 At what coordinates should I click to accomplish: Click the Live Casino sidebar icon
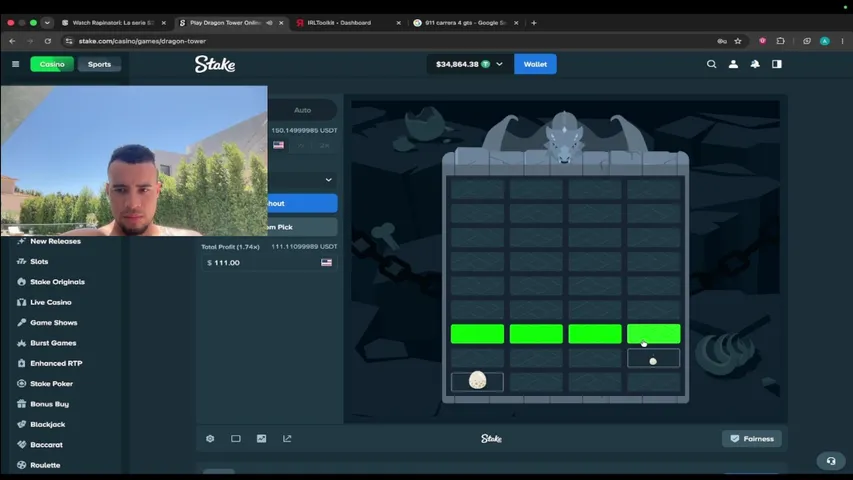tap(21, 302)
